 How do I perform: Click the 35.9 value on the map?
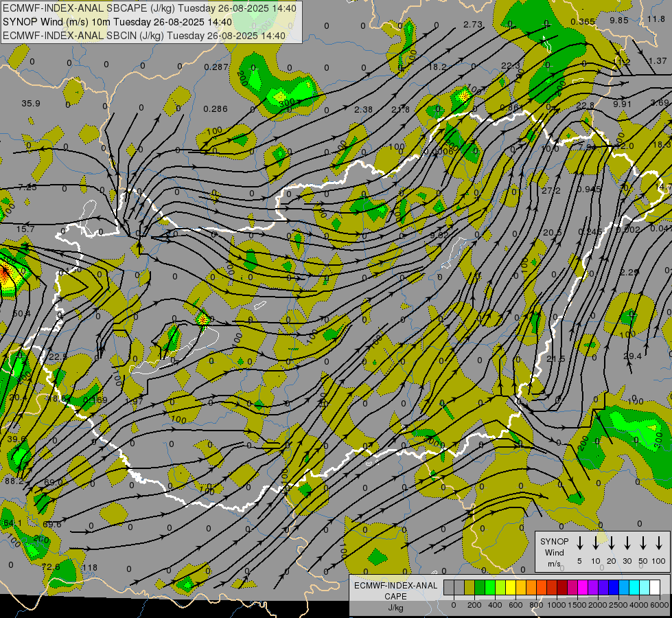pyautogui.click(x=31, y=104)
